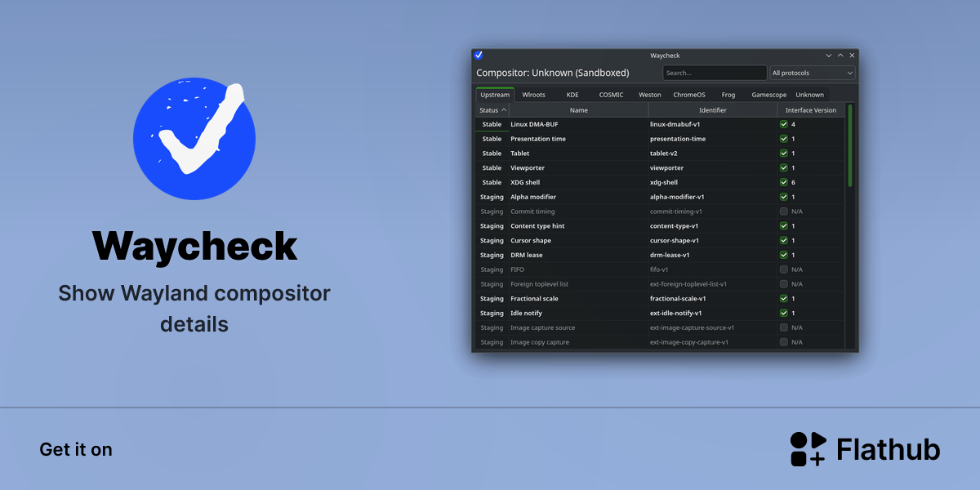980x490 pixels.
Task: Select the Viewporter name cell
Action: click(579, 168)
